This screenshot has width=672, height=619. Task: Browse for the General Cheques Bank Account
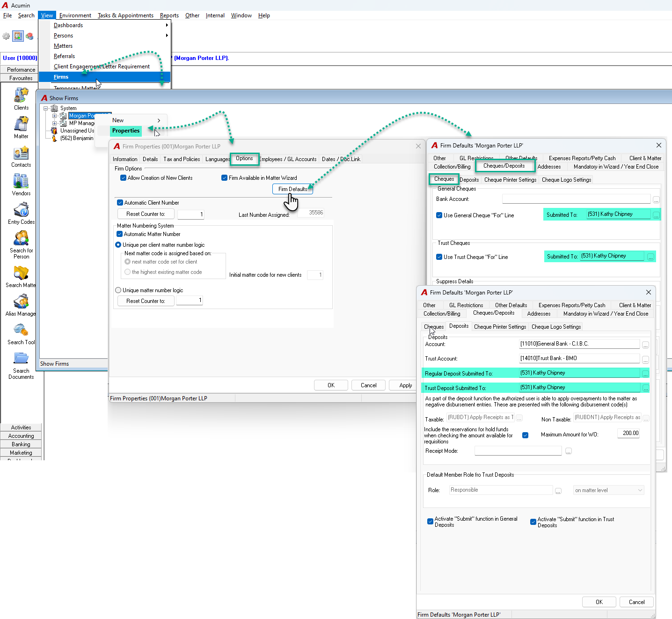tap(656, 200)
